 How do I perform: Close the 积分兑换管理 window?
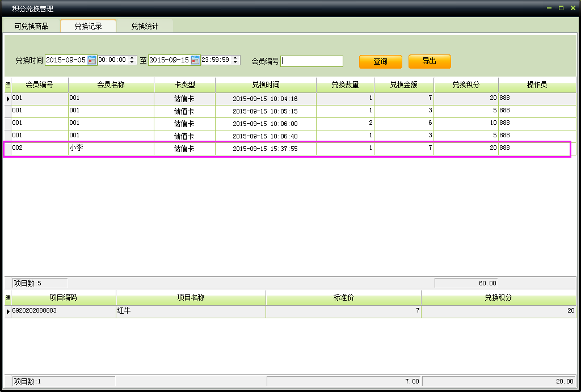572,8
